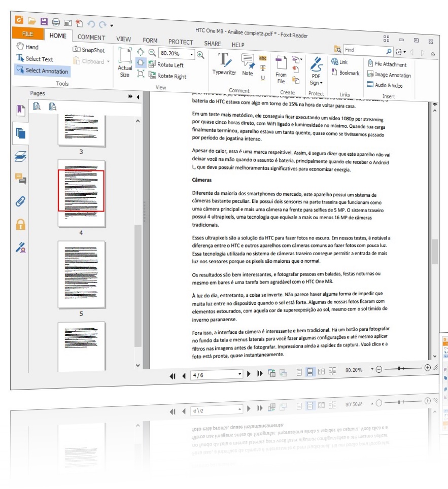The width and height of the screenshot is (448, 489).
Task: Open the Security padlock panel
Action: click(x=21, y=224)
